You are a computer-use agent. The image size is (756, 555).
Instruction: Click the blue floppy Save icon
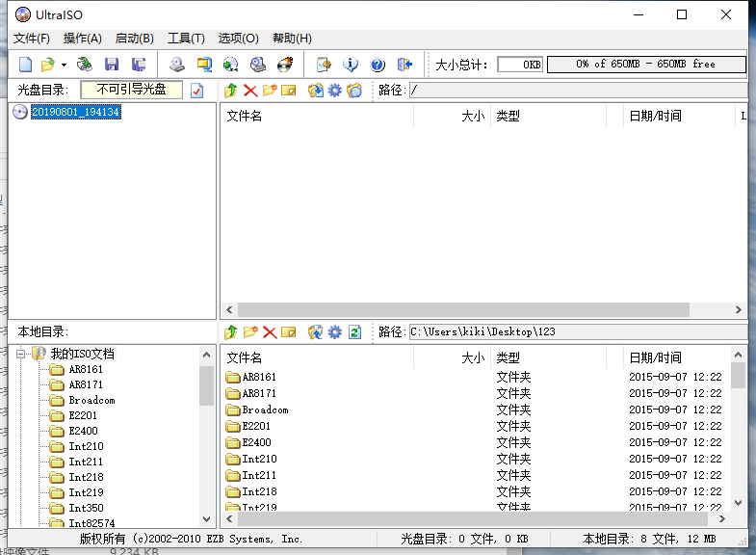coord(112,65)
